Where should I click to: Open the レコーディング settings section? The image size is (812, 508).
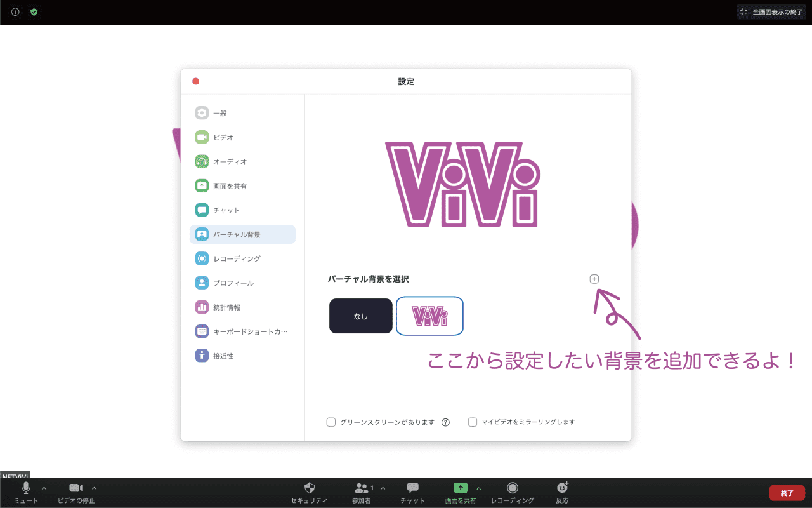pos(242,258)
